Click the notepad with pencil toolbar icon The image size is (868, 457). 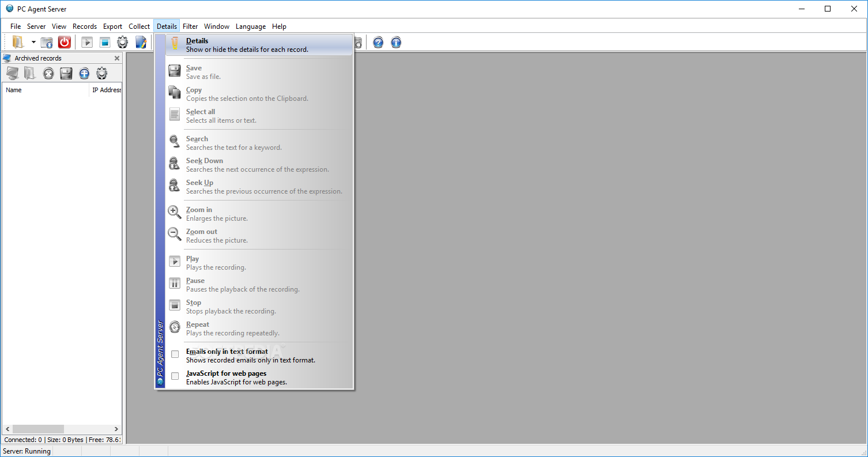(141, 42)
